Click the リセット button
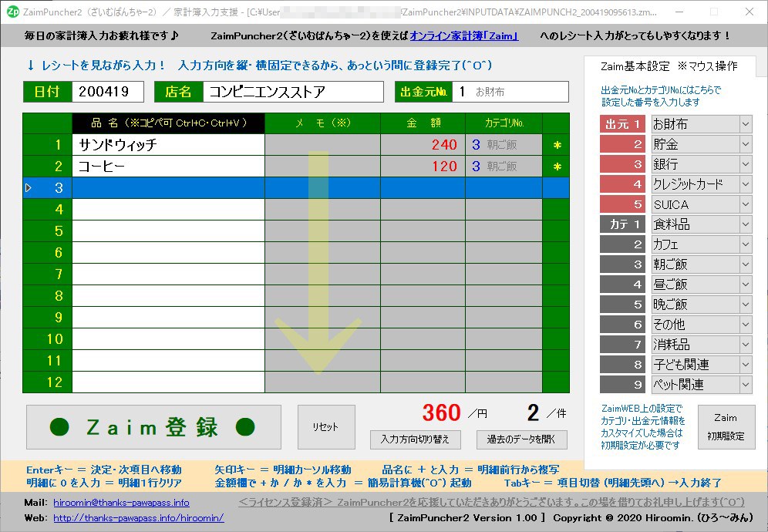Screen dimensions: 768x532 click(326, 427)
